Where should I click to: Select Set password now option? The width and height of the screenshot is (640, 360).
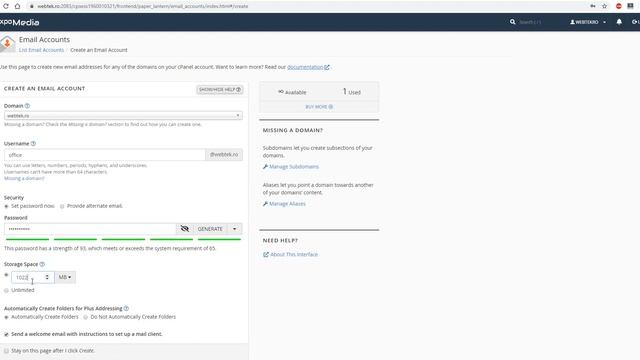[x=6, y=206]
